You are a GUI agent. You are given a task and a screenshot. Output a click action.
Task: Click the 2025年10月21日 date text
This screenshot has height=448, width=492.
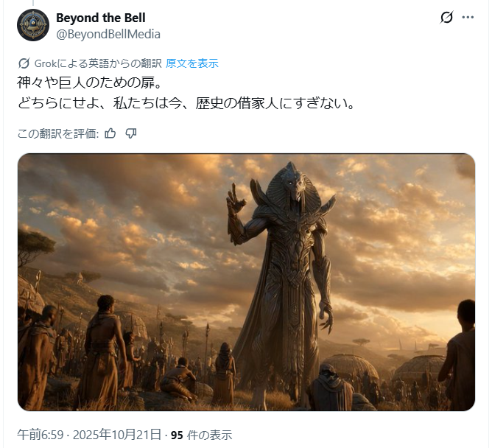pyautogui.click(x=117, y=435)
